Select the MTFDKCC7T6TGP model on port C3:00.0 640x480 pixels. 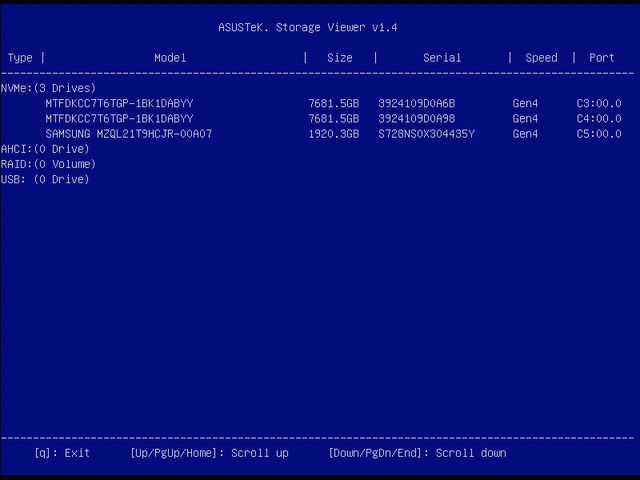[x=119, y=103]
